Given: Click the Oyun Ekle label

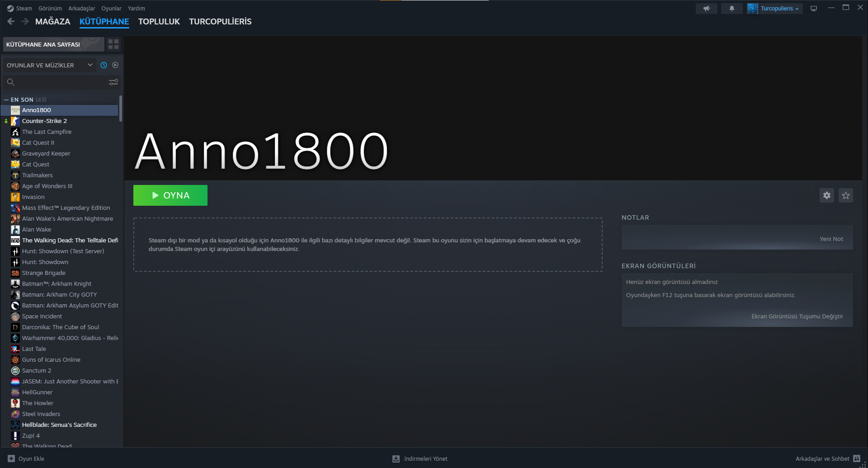Looking at the screenshot, I should (31, 459).
